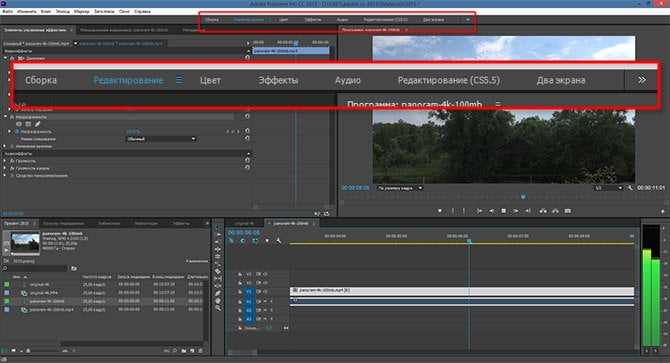Switch to Библиотеки panel tab
This screenshot has width=670, height=363.
tap(109, 223)
